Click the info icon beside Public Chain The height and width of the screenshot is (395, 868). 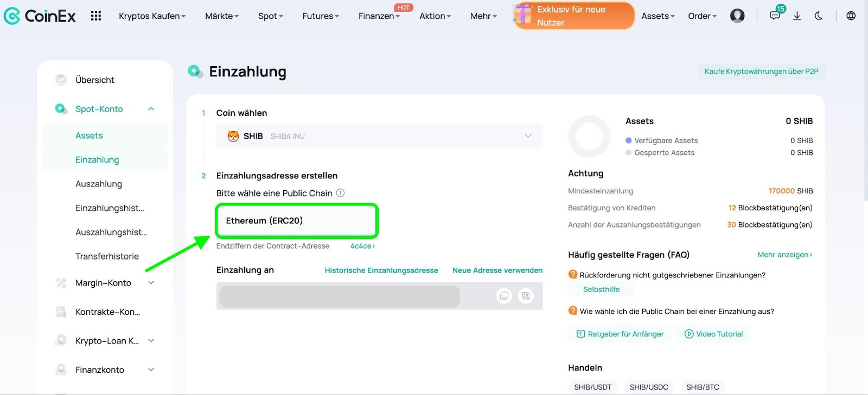point(340,193)
